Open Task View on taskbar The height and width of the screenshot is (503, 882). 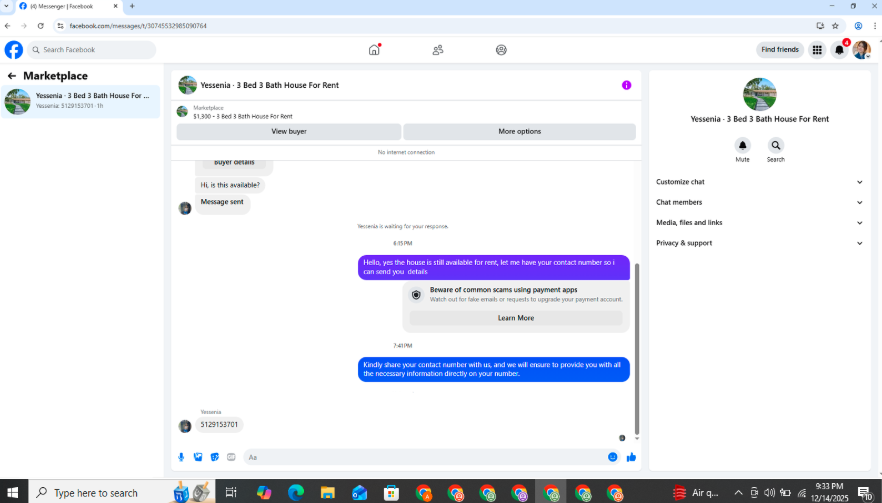pos(231,493)
